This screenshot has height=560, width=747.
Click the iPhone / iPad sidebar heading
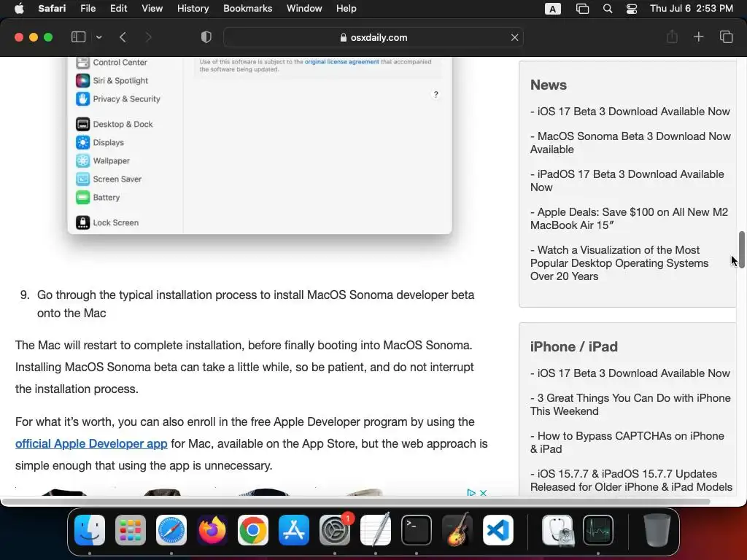click(x=573, y=346)
